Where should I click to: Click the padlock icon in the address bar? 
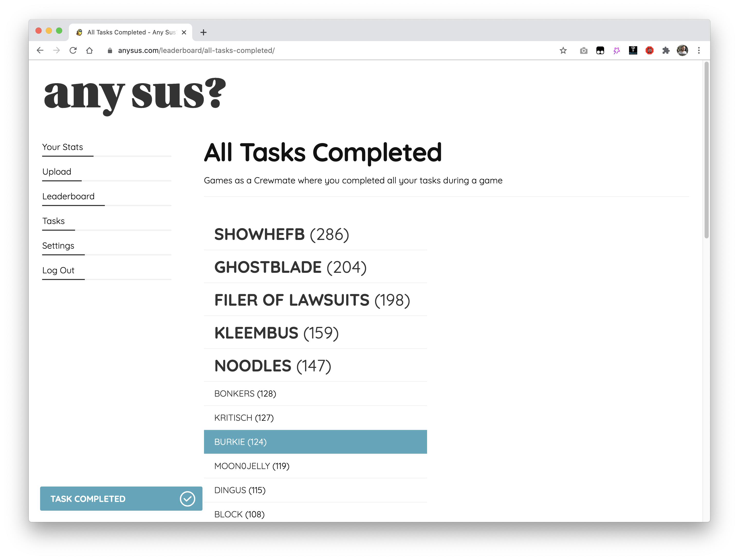(x=109, y=50)
